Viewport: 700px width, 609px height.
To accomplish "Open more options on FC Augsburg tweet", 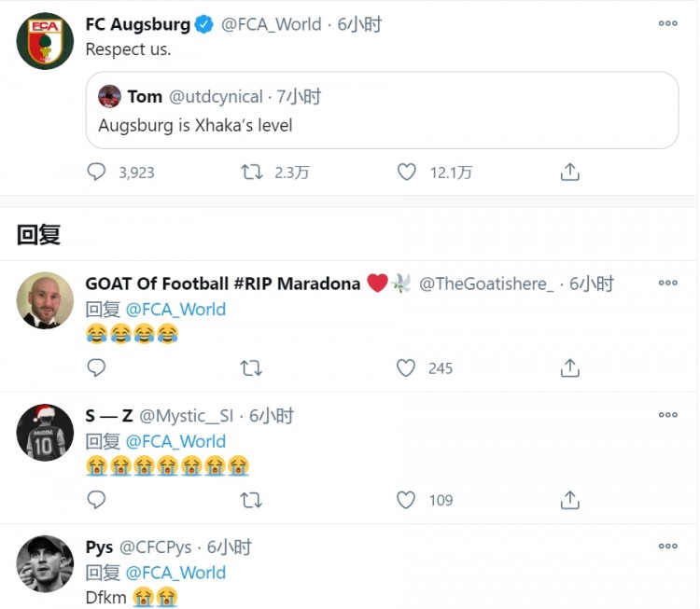I will [667, 23].
